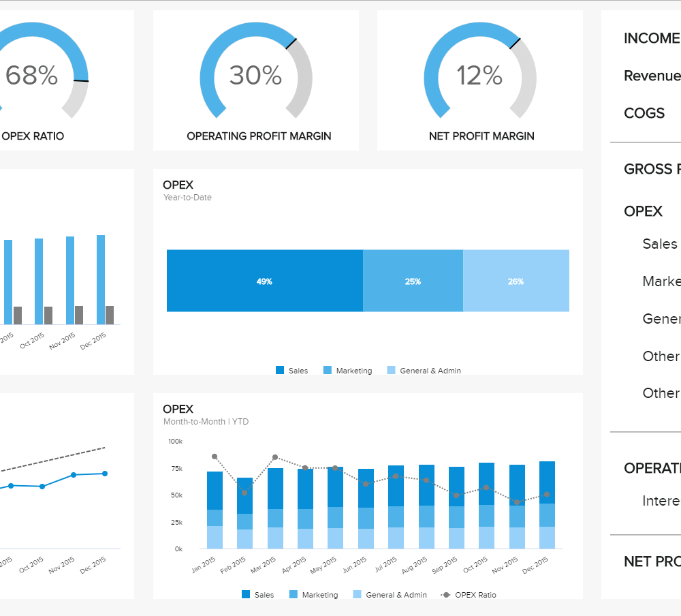681x616 pixels.
Task: Click the 12% Net Profit Margin gauge
Action: click(479, 76)
